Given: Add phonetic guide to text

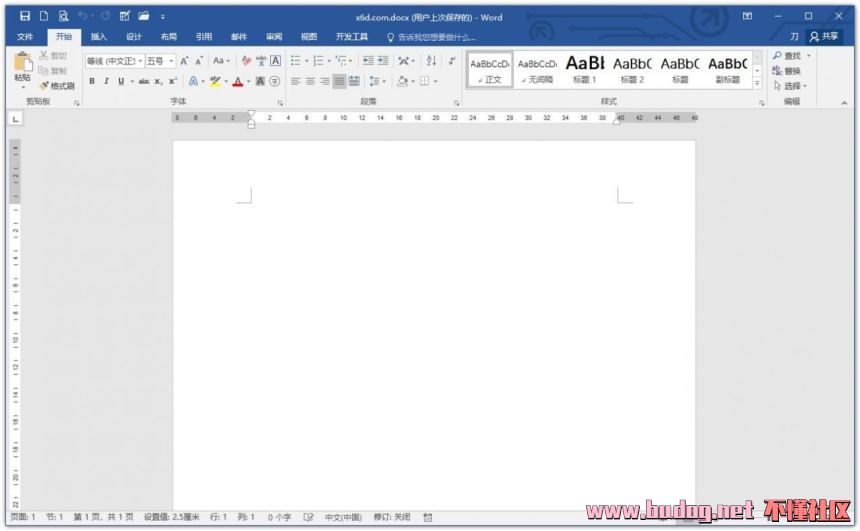Looking at the screenshot, I should (261, 60).
